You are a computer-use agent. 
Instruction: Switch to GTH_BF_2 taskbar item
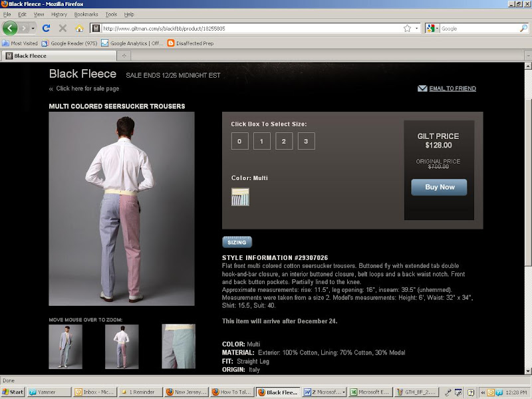[x=417, y=392]
